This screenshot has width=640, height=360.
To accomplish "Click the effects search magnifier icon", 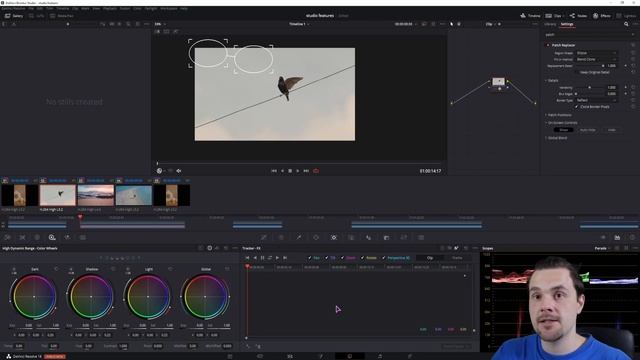I will point(626,24).
